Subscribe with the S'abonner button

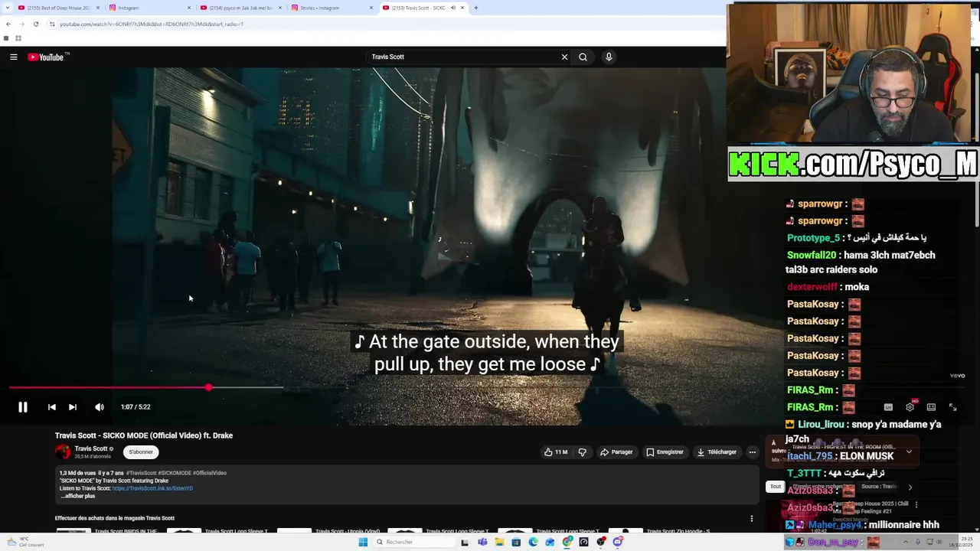click(141, 452)
